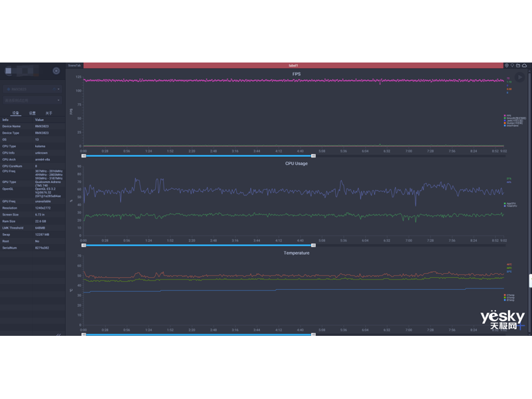
Task: Toggle the Smooth legend entry in FPS chart
Action: click(515, 118)
